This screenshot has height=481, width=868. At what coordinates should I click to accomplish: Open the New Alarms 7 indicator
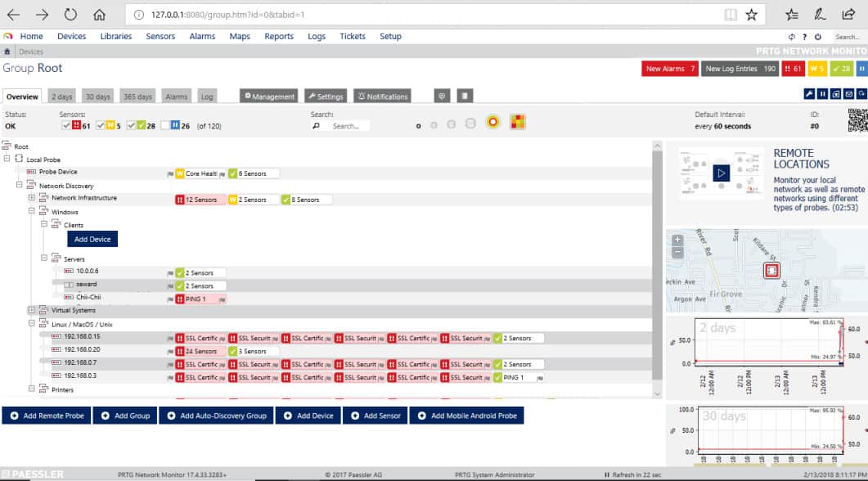pos(670,69)
